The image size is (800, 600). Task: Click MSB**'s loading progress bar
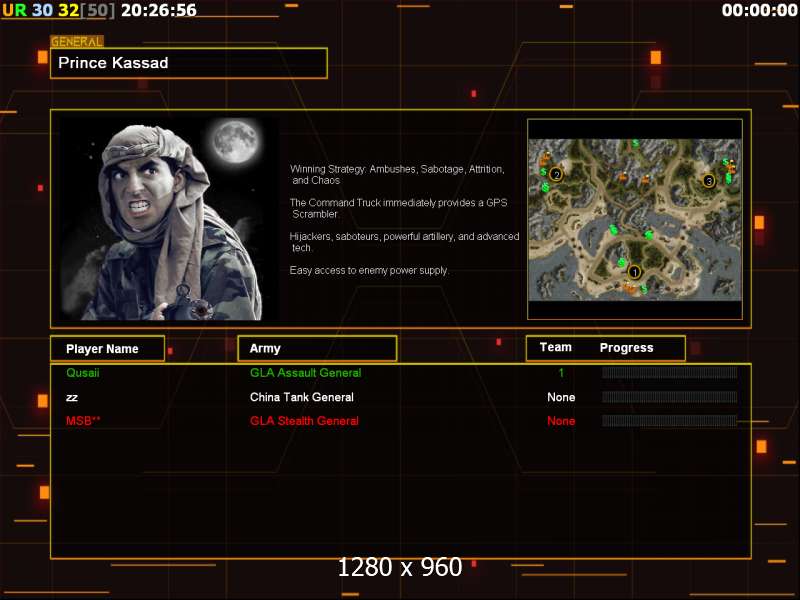point(669,420)
